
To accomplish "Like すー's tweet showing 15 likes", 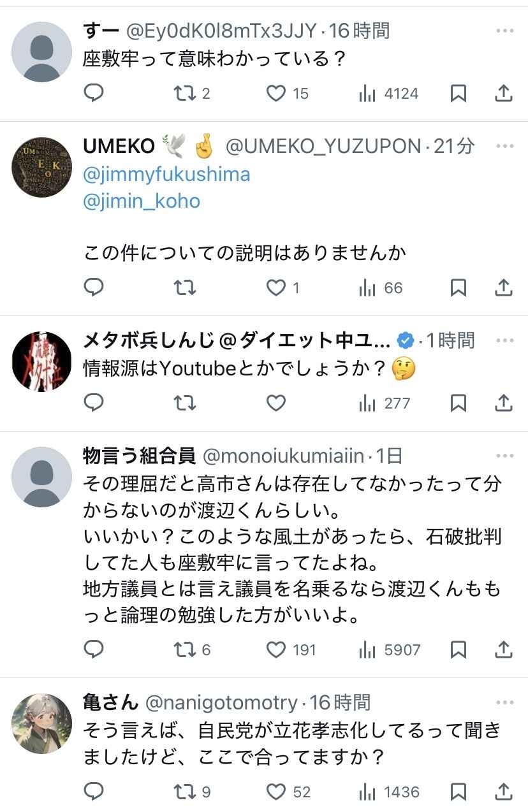I will point(276,94).
